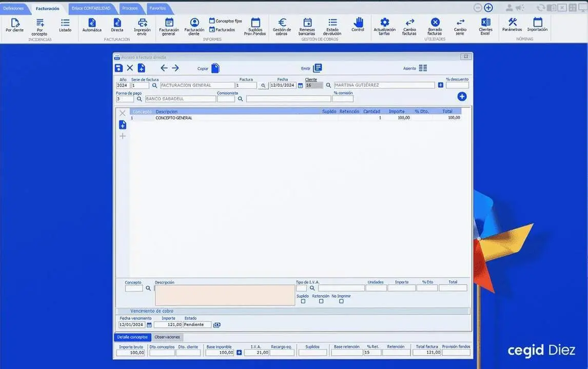Toggle the Suplido checkbox
The height and width of the screenshot is (369, 588).
[303, 301]
